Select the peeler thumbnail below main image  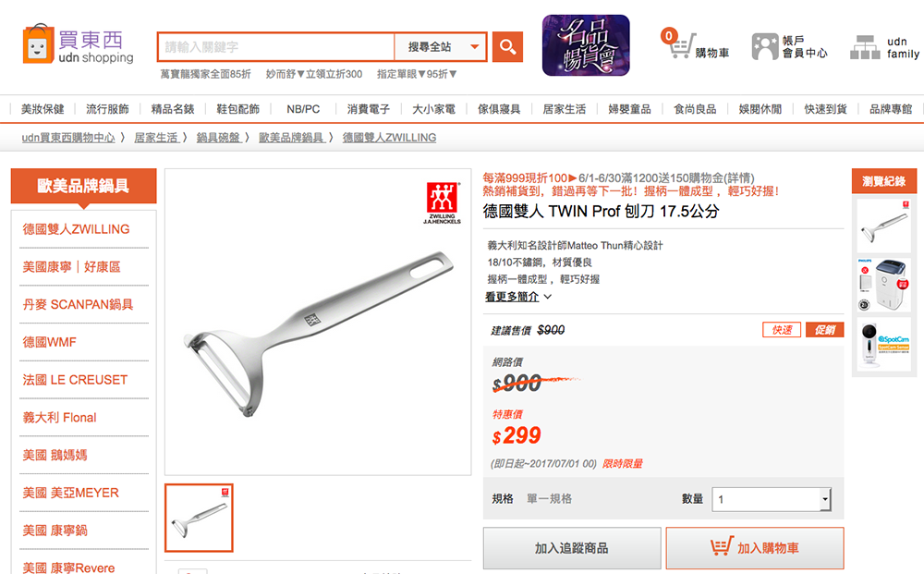coord(200,518)
